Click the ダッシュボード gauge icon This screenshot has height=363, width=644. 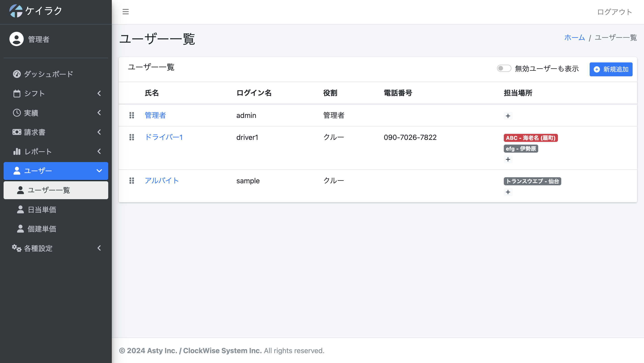click(17, 74)
